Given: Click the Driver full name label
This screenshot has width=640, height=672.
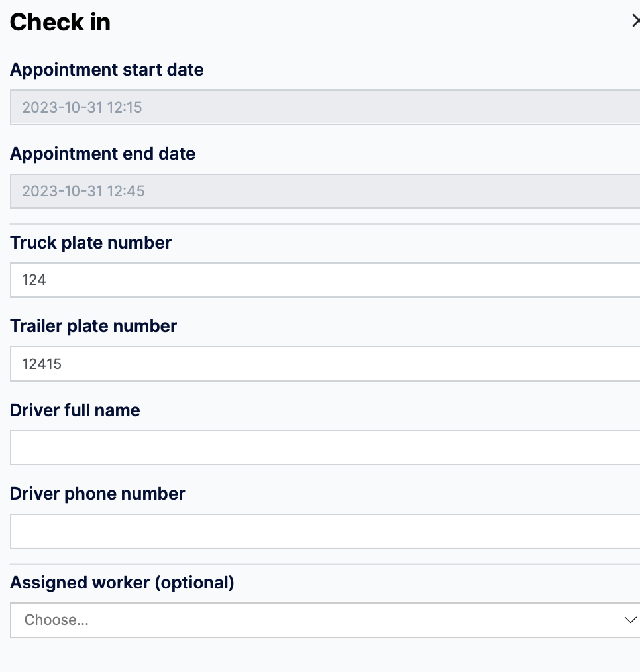Looking at the screenshot, I should (75, 410).
